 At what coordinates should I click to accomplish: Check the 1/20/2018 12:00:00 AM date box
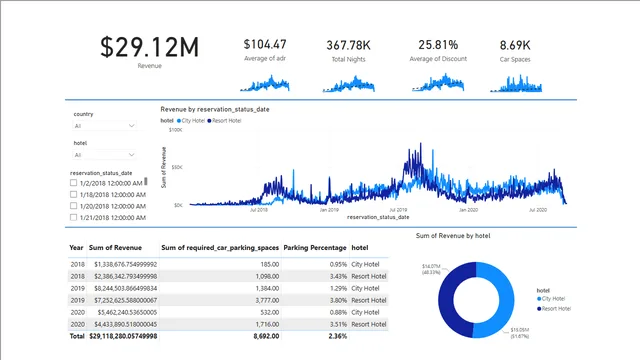click(73, 206)
